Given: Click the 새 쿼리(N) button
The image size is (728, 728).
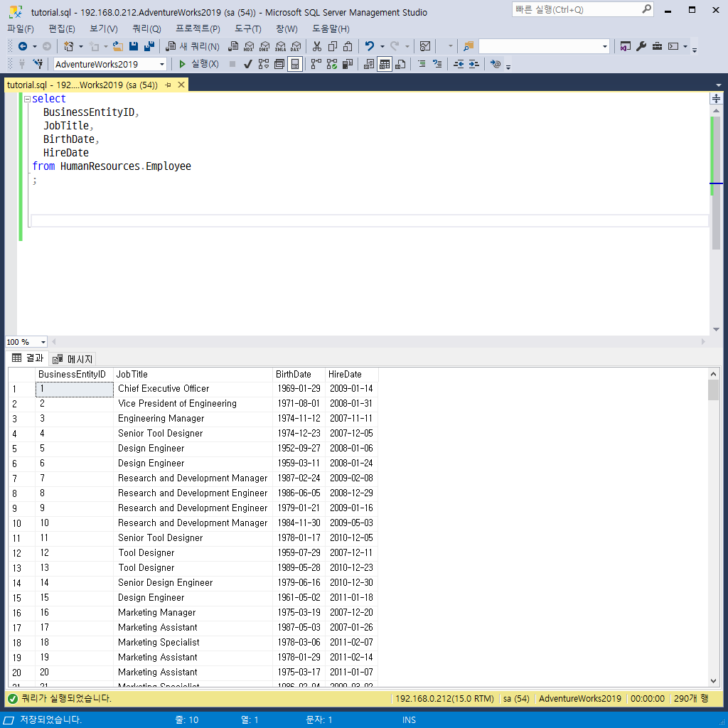Looking at the screenshot, I should coord(193,46).
